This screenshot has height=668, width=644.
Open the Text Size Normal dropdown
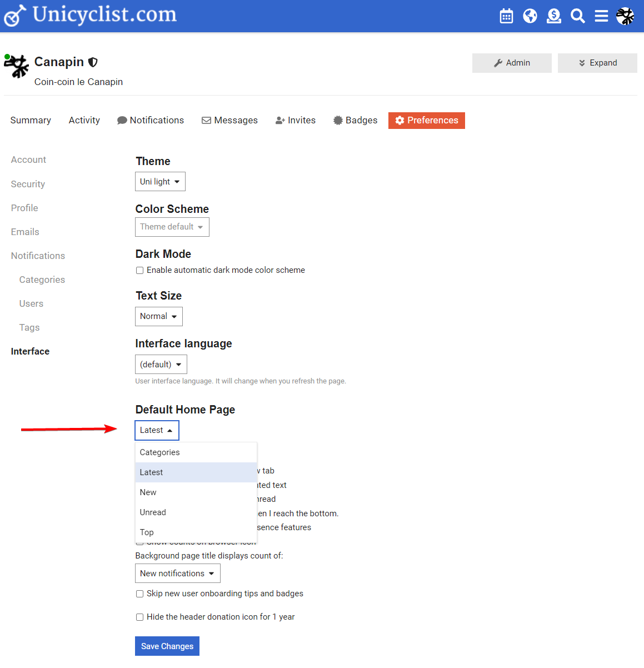[159, 317]
